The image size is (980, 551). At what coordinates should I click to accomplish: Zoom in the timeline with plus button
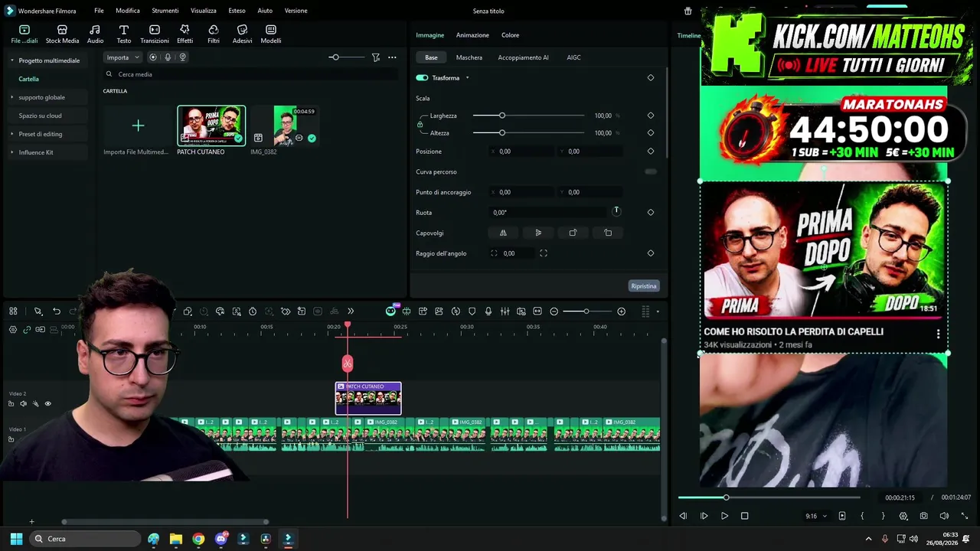[x=621, y=311]
